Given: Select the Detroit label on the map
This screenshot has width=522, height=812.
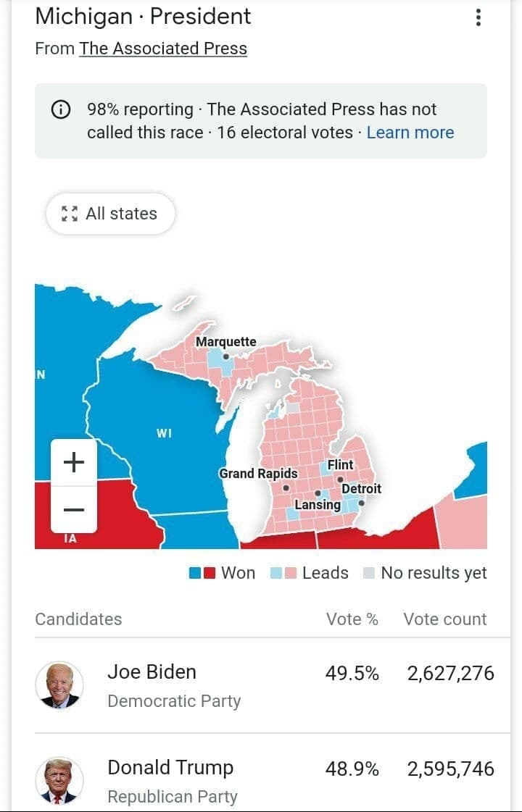Looking at the screenshot, I should coord(361,489).
